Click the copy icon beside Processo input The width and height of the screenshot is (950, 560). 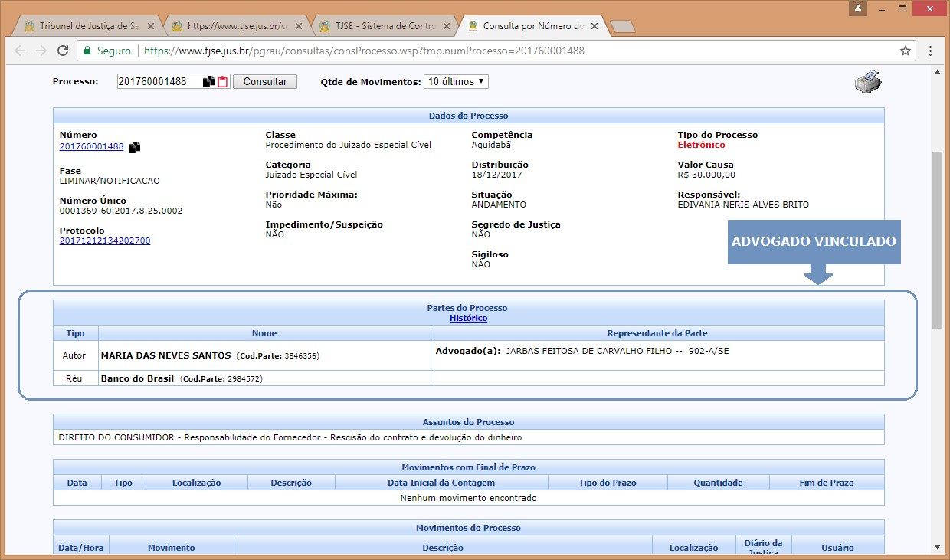[208, 82]
